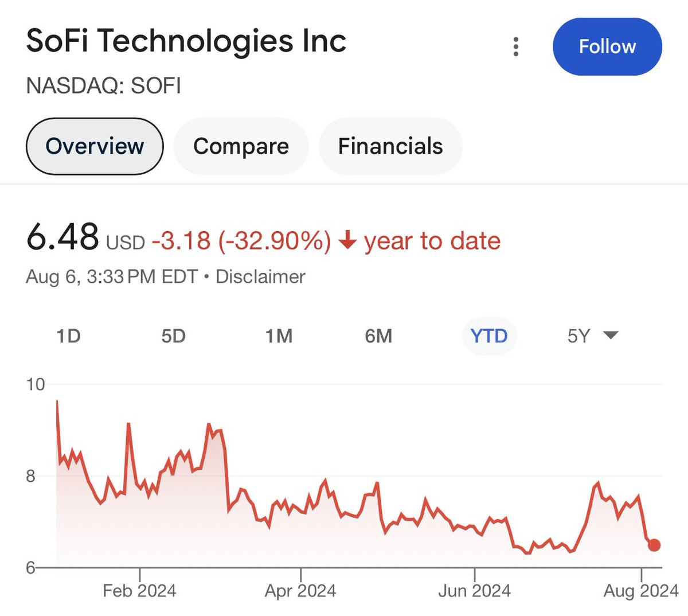
Task: Click the Apr 2024 axis marker
Action: point(300,590)
